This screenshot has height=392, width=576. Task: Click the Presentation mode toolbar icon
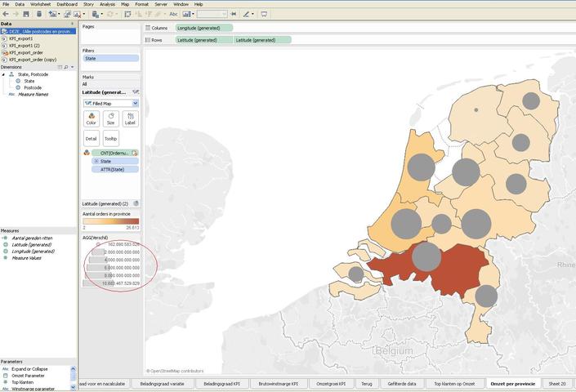tap(264, 14)
